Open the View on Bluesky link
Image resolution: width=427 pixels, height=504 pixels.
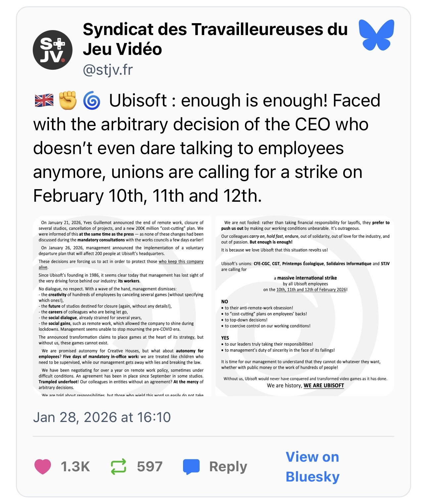[312, 467]
